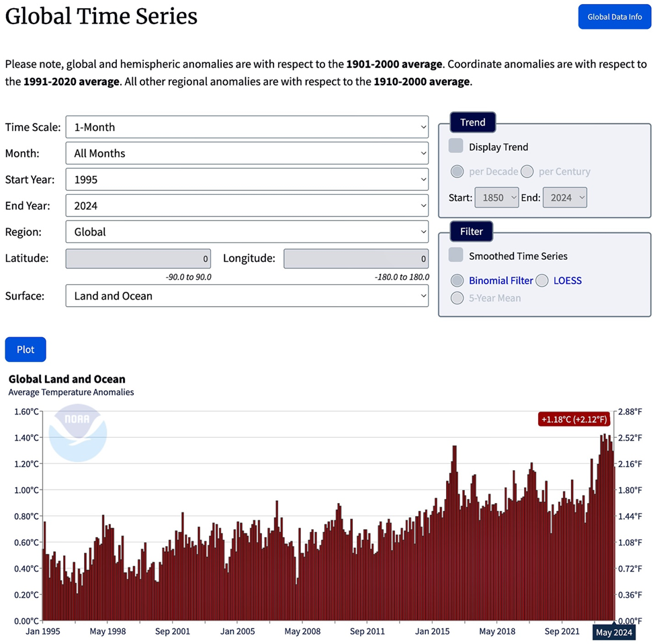Viewport: 655px width, 644px height.
Task: Select the per Decade radio option
Action: click(457, 171)
